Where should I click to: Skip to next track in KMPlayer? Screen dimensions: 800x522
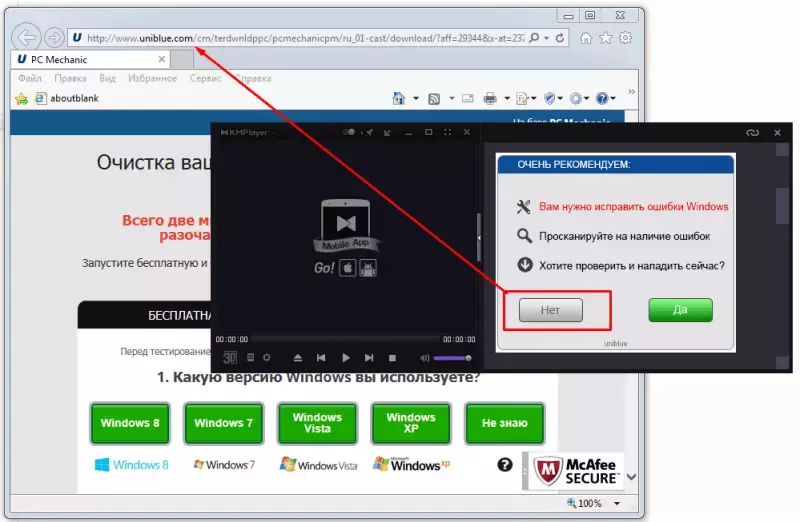tap(369, 358)
